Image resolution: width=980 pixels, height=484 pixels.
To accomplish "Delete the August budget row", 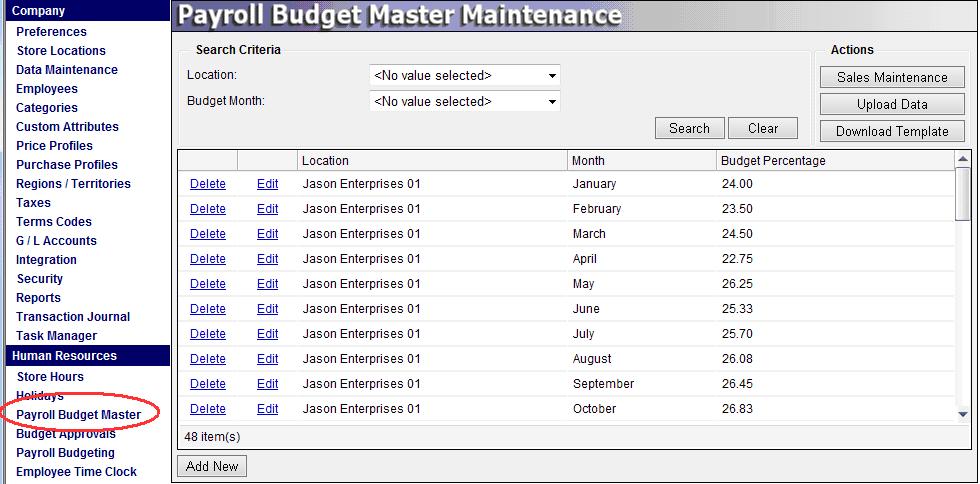I will coord(208,359).
